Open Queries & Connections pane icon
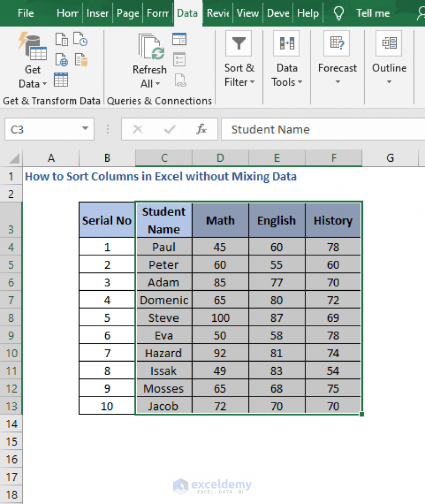 pos(179,39)
